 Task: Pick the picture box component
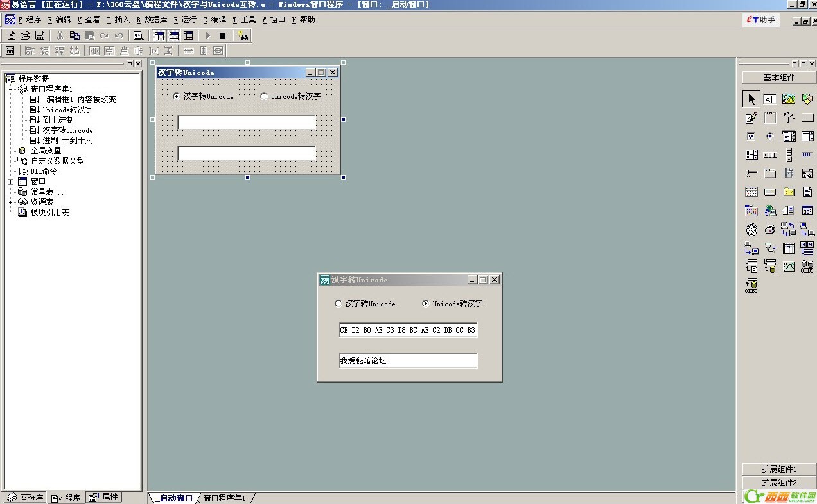point(788,99)
